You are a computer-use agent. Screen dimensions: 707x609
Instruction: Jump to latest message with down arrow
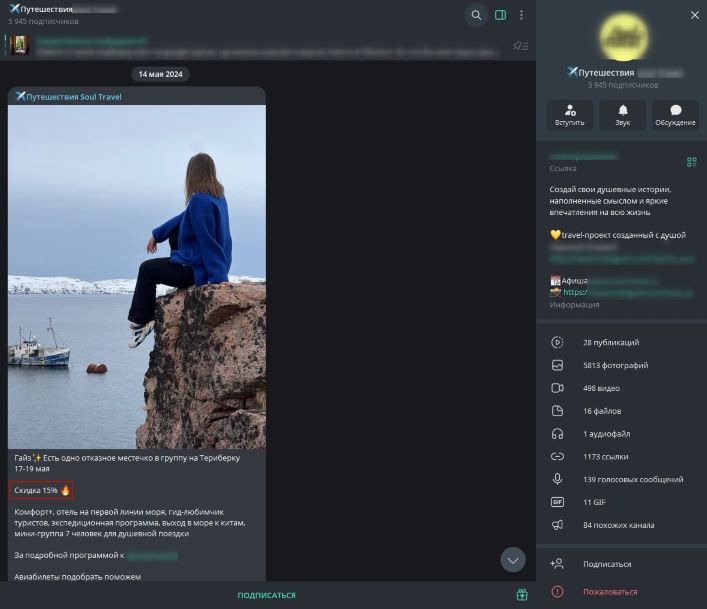click(513, 560)
